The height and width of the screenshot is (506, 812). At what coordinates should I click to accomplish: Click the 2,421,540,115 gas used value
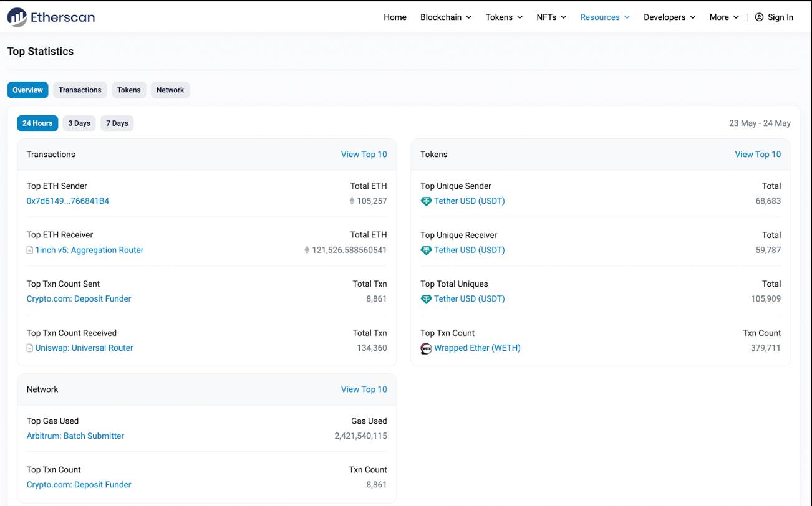click(360, 436)
